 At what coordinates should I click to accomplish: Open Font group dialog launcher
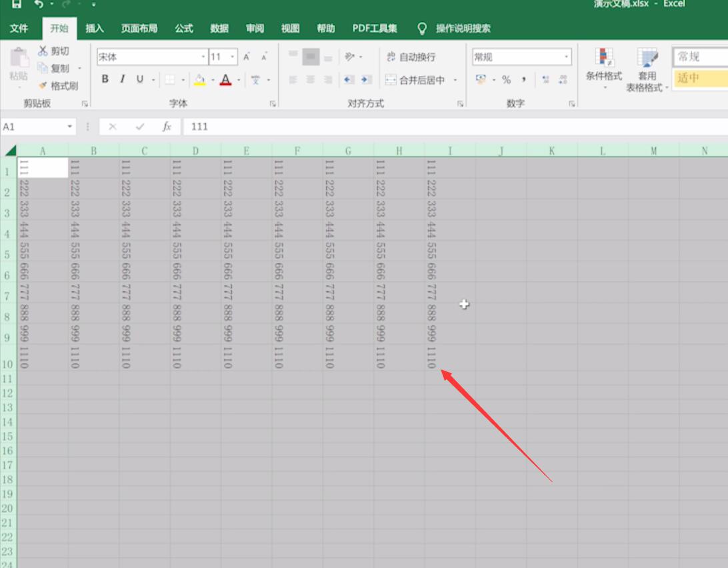(x=273, y=103)
